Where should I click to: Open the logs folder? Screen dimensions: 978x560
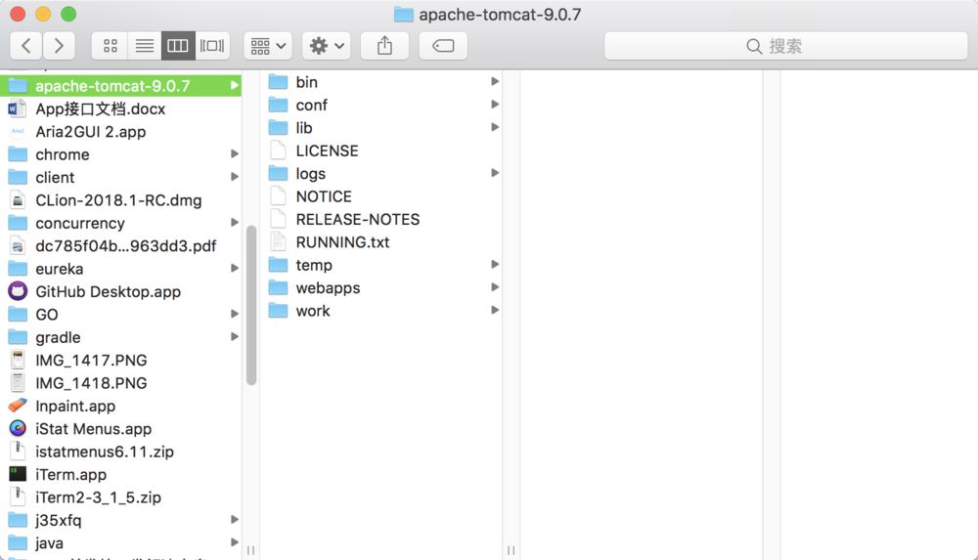point(380,173)
